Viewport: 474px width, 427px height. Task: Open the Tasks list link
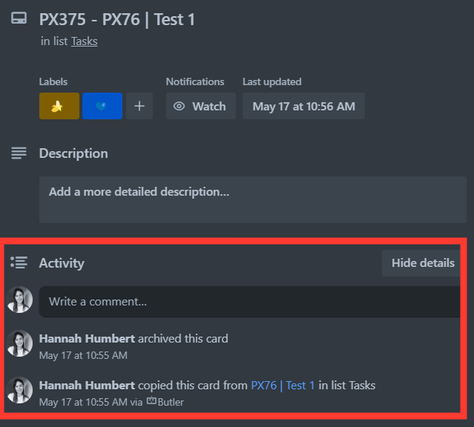coord(84,41)
